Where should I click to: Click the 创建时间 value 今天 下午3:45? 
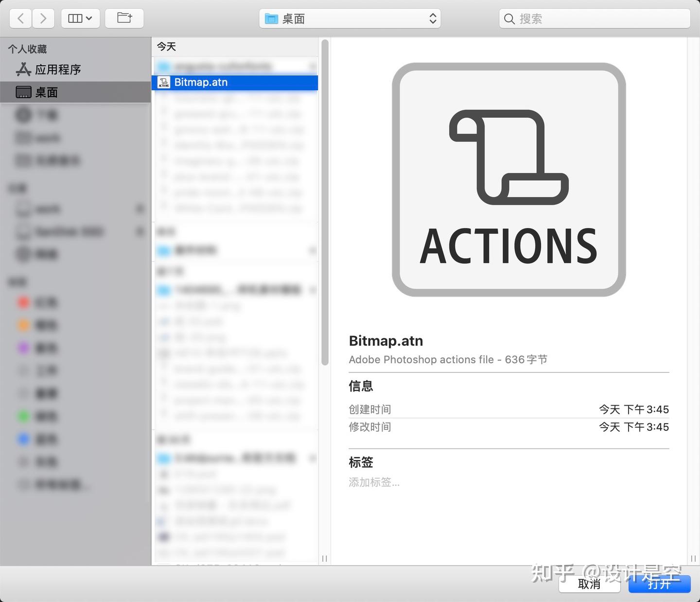coord(634,409)
